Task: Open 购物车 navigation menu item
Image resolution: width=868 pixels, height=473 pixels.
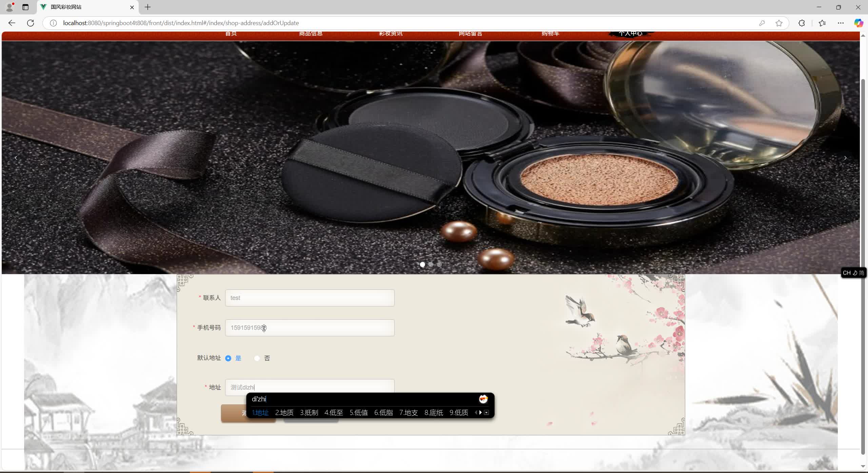Action: [x=550, y=34]
